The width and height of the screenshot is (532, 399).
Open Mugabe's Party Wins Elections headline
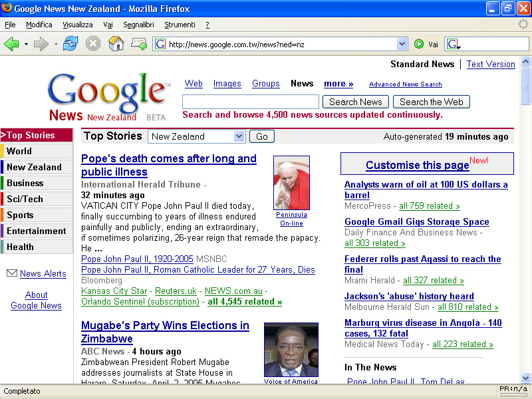point(165,332)
